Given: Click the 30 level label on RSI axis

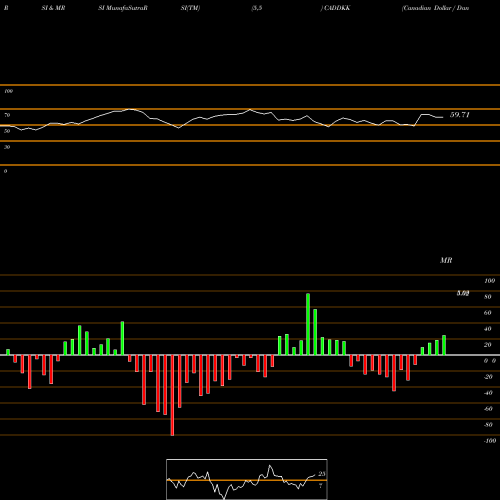Looking at the screenshot, I should [7, 147].
